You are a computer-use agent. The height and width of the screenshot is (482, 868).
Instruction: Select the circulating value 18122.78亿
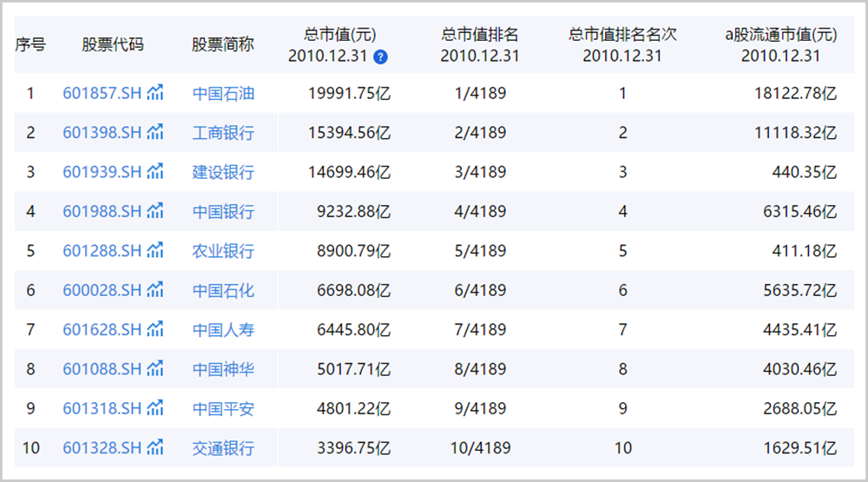(x=795, y=93)
